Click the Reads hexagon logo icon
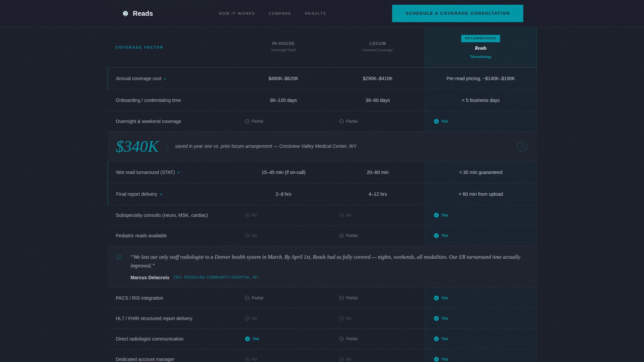 (125, 13)
